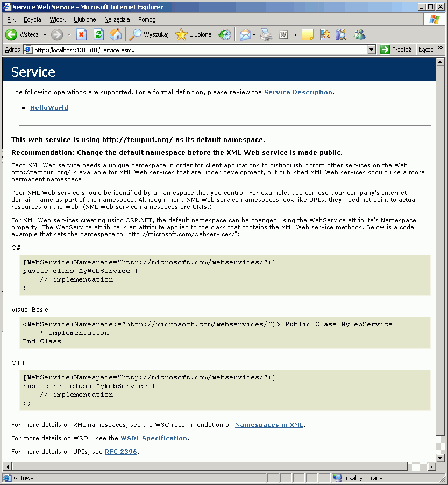Open the WSDL Specification link
Image resolution: width=448 pixels, height=485 pixels.
click(x=154, y=438)
